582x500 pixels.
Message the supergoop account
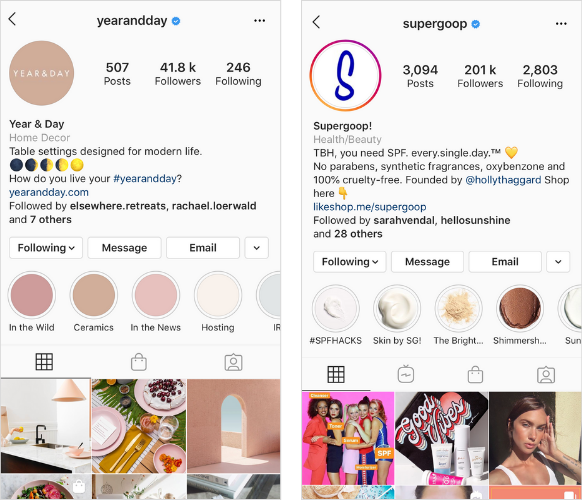click(427, 262)
